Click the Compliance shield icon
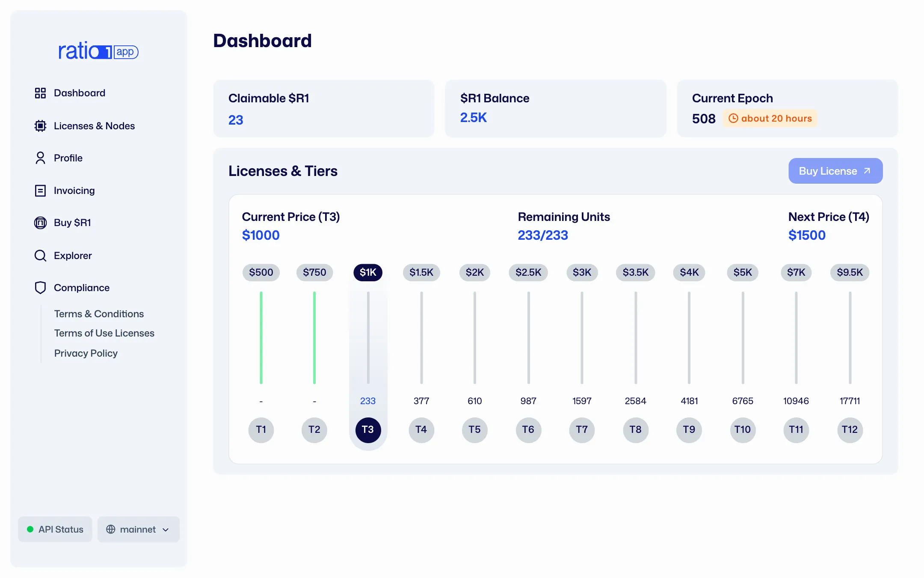This screenshot has height=578, width=924. coord(40,288)
